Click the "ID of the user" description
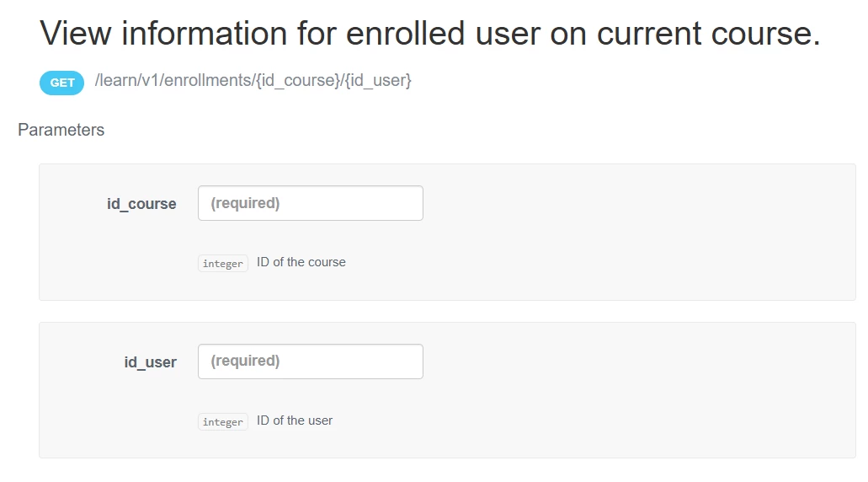 [295, 420]
